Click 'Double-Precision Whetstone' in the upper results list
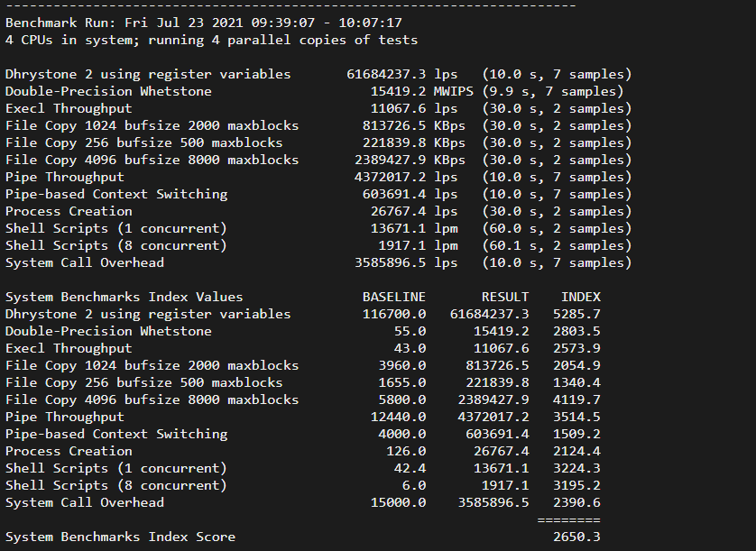 108,92
